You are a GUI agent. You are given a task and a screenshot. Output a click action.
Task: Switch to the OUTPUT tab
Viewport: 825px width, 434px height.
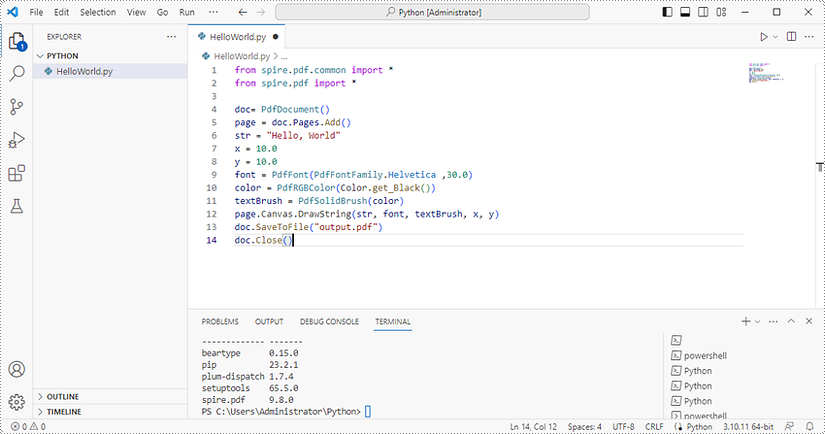pyautogui.click(x=269, y=321)
